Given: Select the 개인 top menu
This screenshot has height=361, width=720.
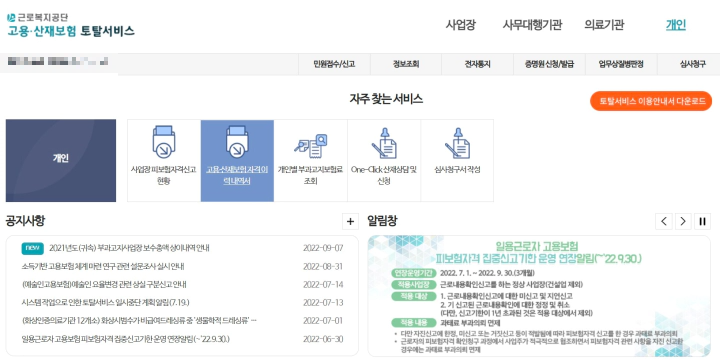Looking at the screenshot, I should [676, 25].
